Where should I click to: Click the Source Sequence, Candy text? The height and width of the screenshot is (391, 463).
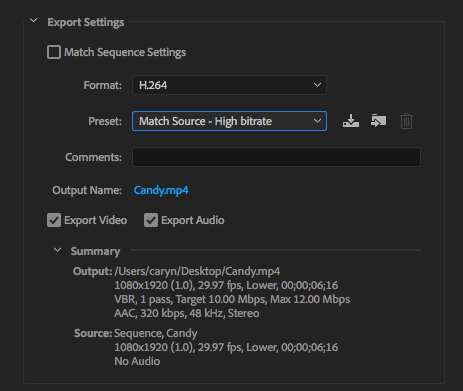click(156, 333)
